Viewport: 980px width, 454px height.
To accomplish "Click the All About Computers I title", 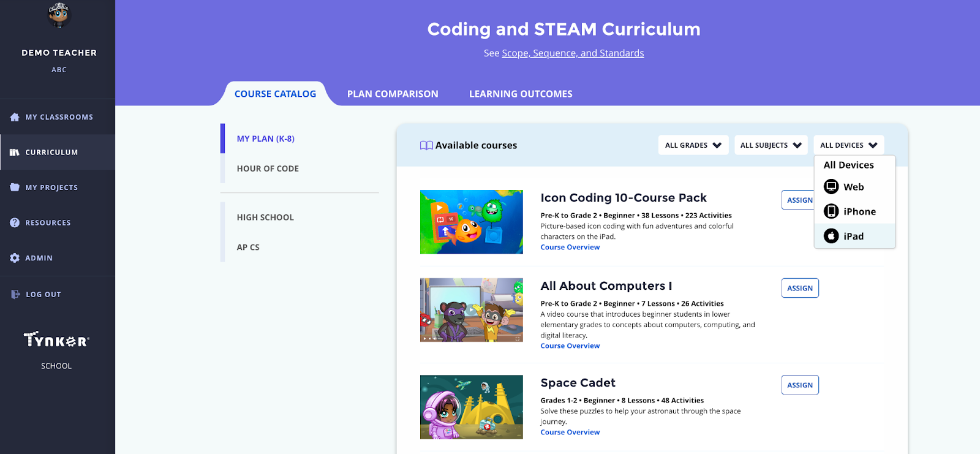I will pos(606,286).
